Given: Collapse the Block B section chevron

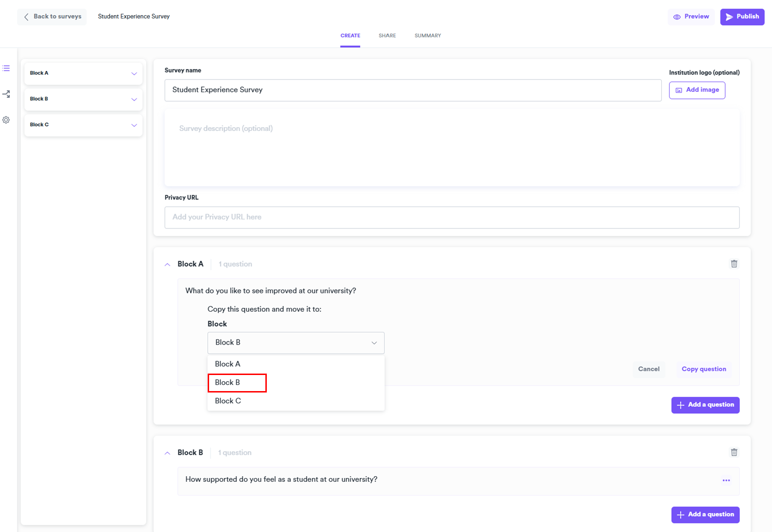Looking at the screenshot, I should click(167, 453).
